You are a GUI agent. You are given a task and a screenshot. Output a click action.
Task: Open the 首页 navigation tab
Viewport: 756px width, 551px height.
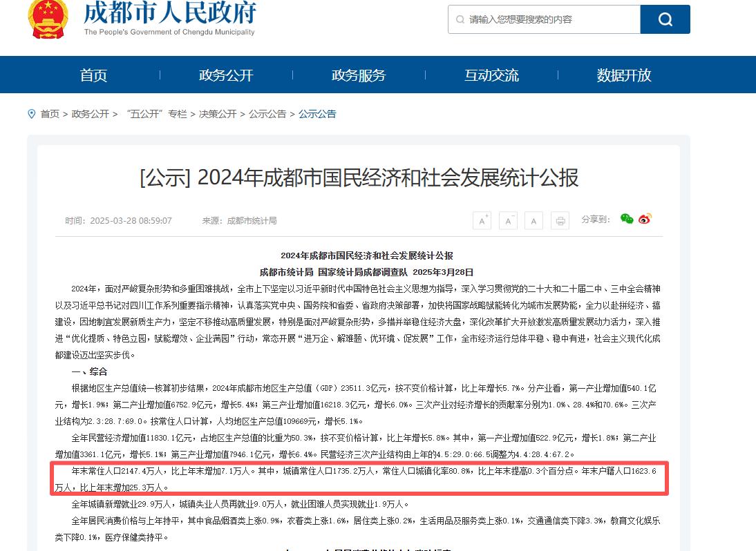[93, 75]
